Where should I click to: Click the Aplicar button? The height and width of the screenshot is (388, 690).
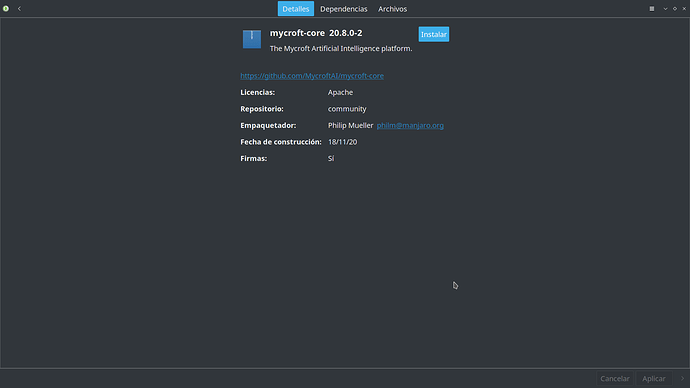click(653, 378)
